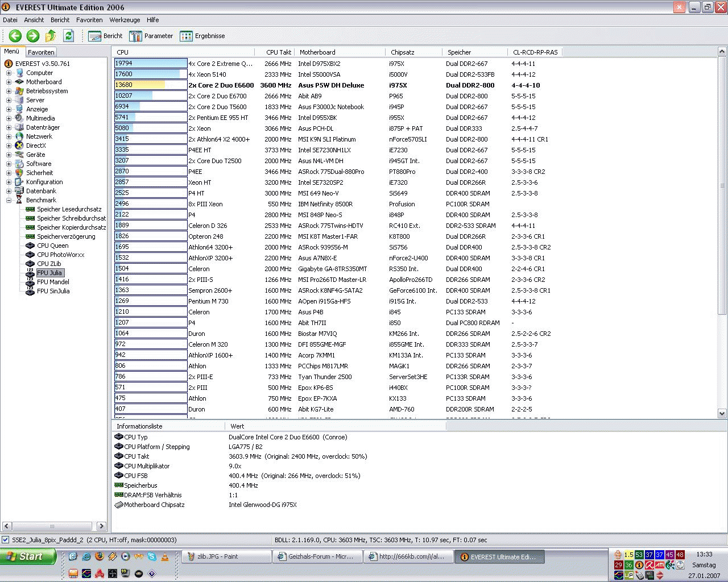Open the Ansicht menu
The image size is (728, 582).
coord(34,20)
